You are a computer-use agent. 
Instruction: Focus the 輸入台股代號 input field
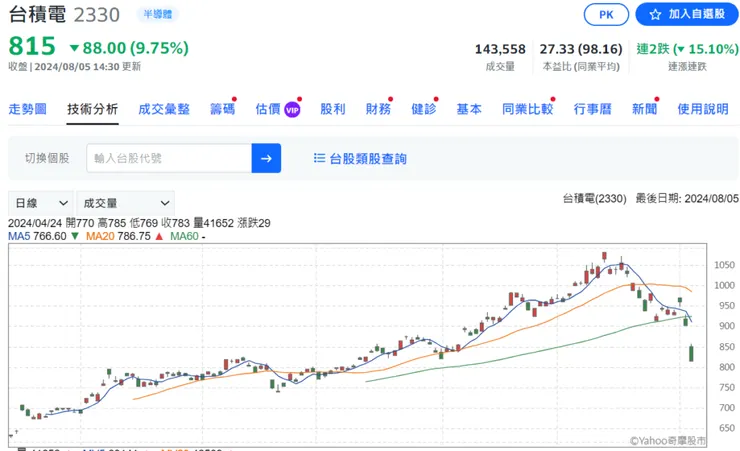click(169, 158)
